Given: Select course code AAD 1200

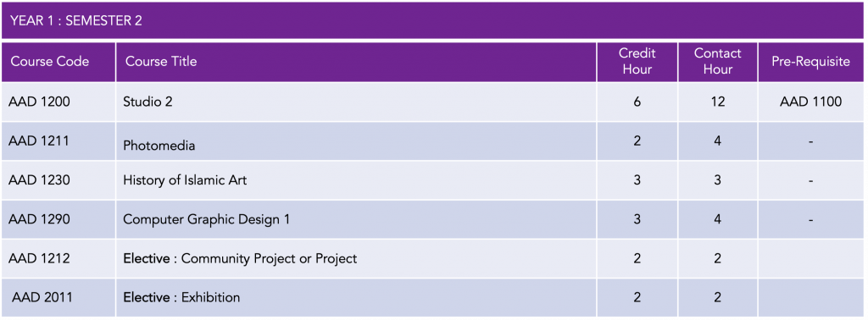Looking at the screenshot, I should tap(39, 102).
